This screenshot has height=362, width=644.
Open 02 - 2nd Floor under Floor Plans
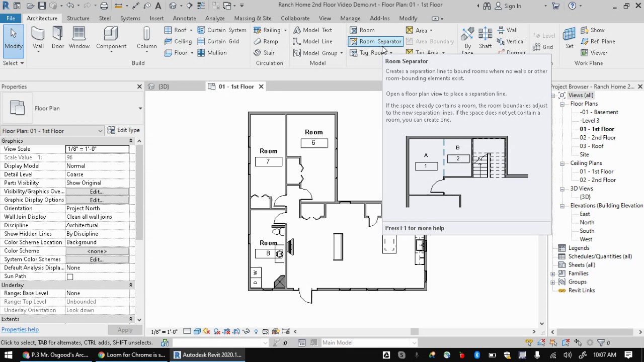(x=598, y=138)
